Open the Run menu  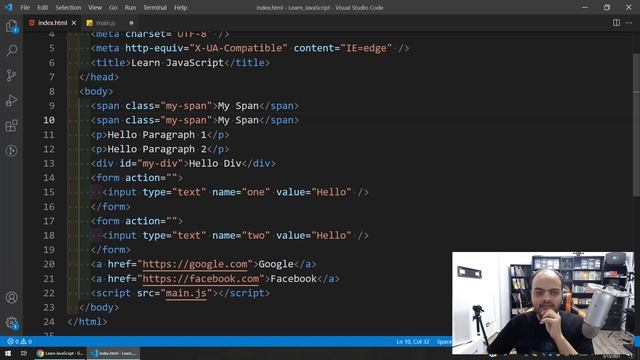point(130,7)
